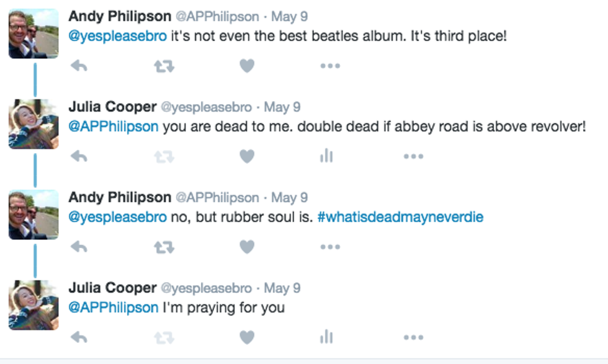Like Andy's rubber soul tweet
The width and height of the screenshot is (608, 364).
point(247,247)
